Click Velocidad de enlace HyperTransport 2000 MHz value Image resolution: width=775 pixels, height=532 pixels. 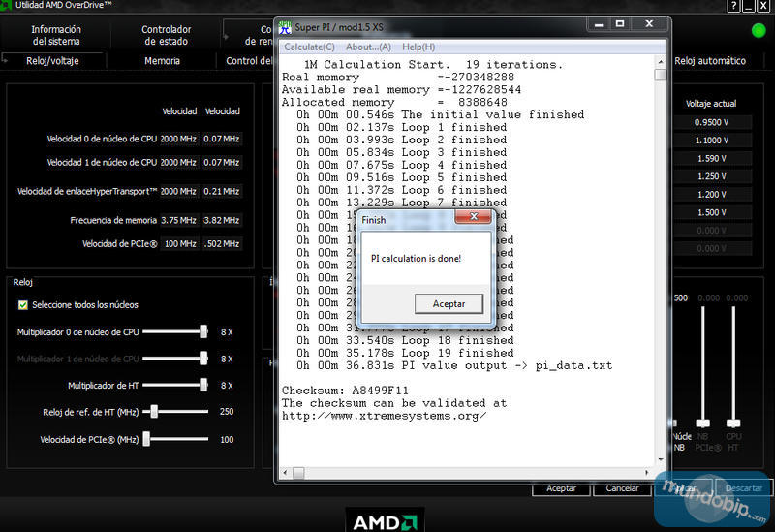178,191
